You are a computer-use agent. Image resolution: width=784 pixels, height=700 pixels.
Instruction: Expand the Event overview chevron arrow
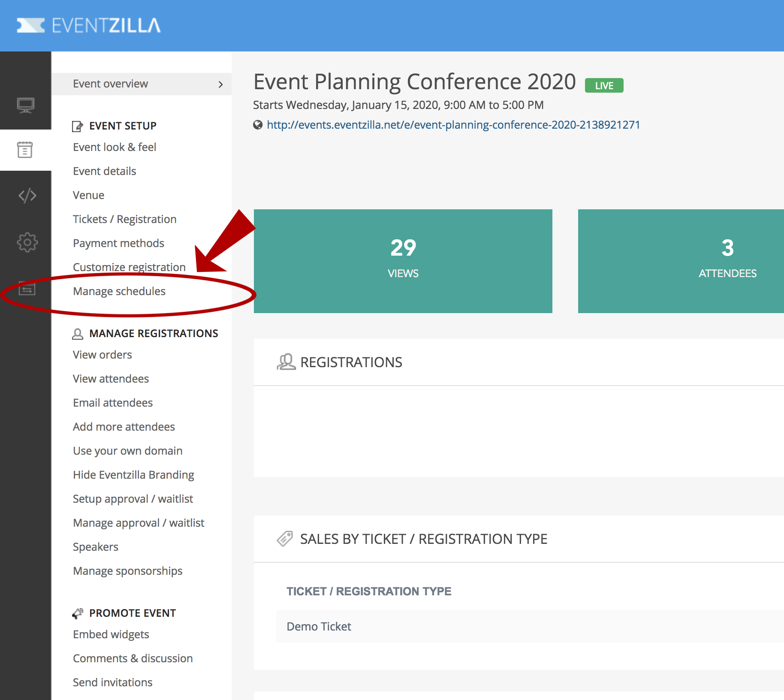click(x=220, y=84)
